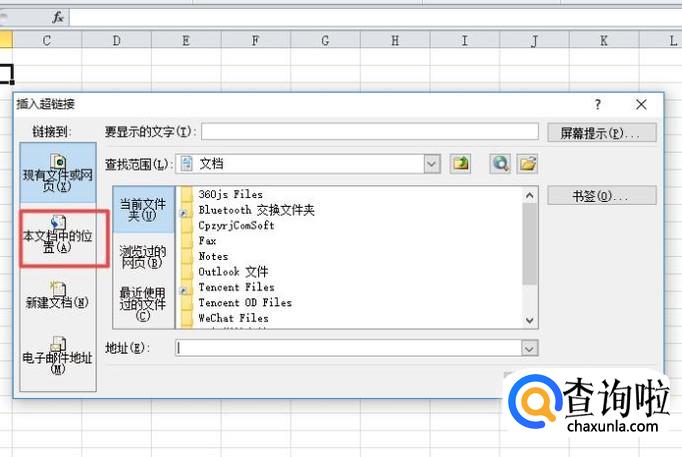Image resolution: width=682 pixels, height=457 pixels.
Task: Switch to Current Folder (当前文件夹) tab
Action: [144, 209]
